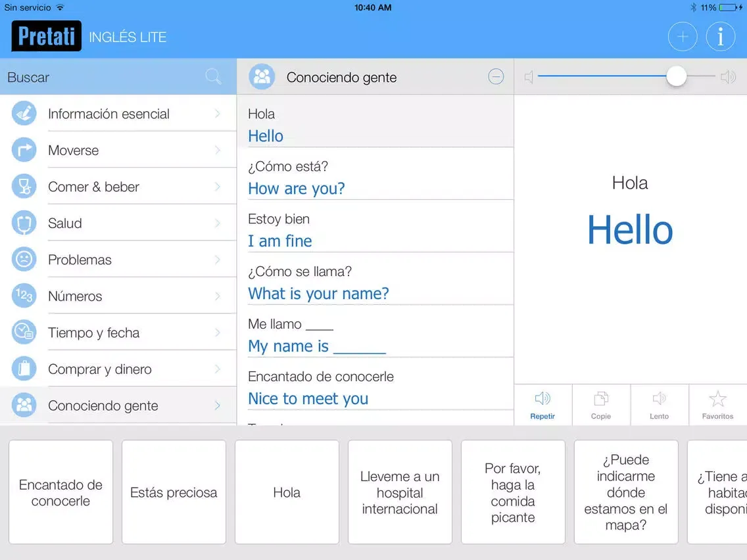
Task: Click the Buscar search field
Action: click(x=118, y=77)
